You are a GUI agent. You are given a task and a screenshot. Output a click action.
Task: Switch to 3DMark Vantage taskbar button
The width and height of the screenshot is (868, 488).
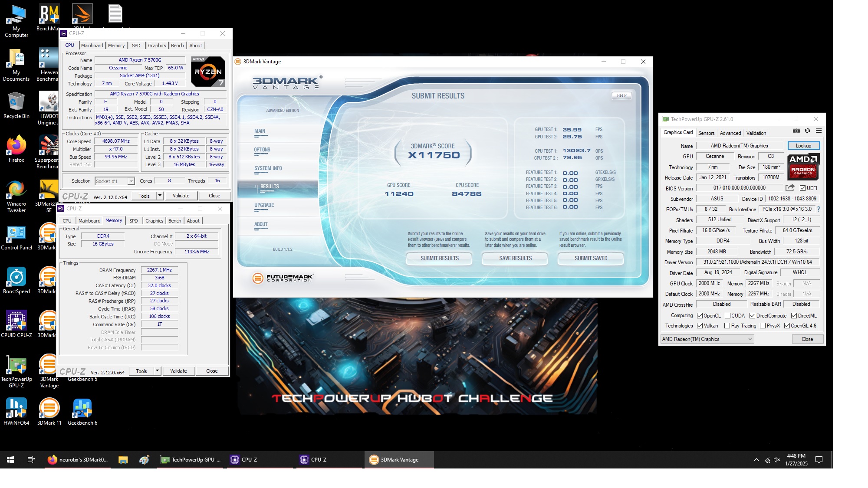(x=399, y=460)
